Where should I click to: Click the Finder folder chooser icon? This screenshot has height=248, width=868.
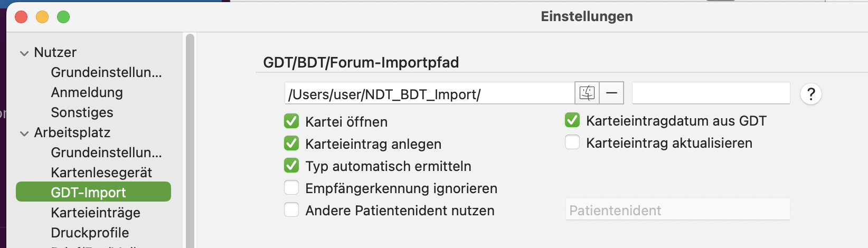click(x=587, y=93)
